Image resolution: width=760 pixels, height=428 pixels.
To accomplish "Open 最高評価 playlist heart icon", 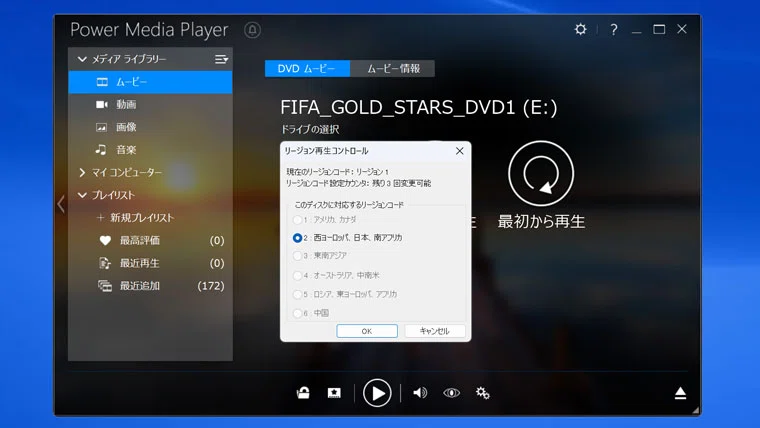I will click(105, 240).
